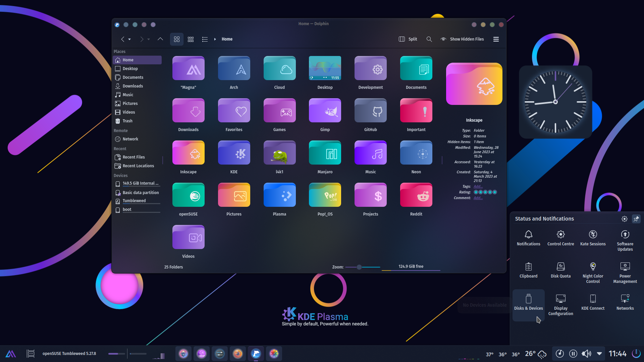
Task: Open the Manjaro folder
Action: (325, 153)
